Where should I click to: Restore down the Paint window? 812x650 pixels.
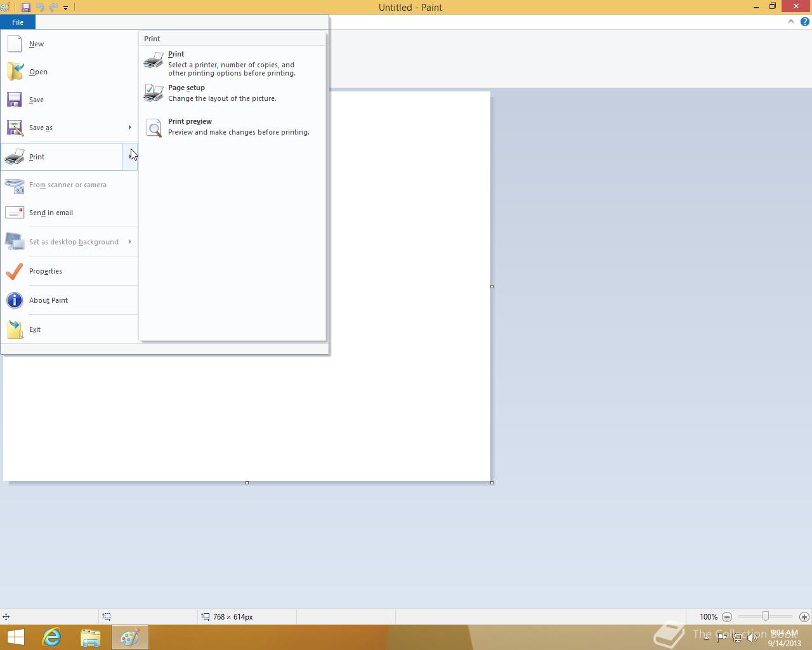[x=773, y=7]
